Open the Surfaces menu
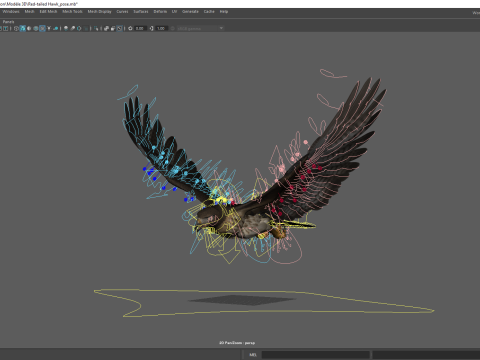 pyautogui.click(x=141, y=12)
